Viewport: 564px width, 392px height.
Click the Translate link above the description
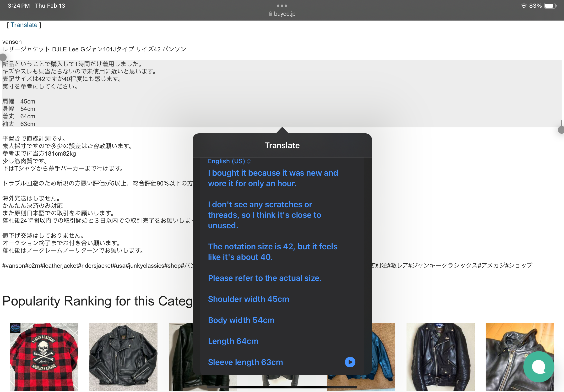24,25
